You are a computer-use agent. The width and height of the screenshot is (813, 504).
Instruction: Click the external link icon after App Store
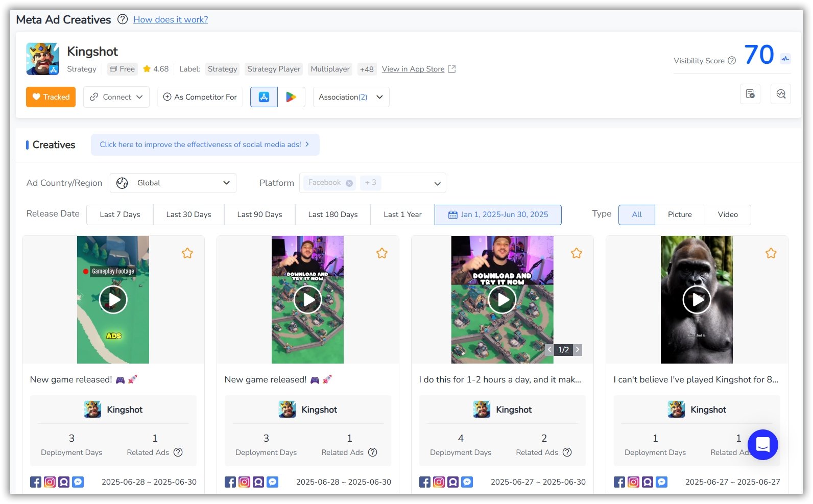[451, 69]
